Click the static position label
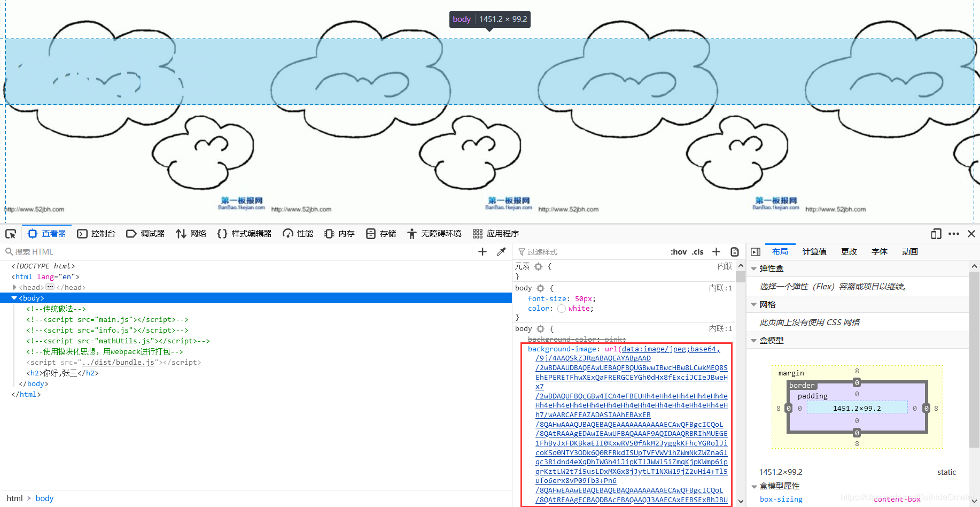This screenshot has height=507, width=980. 946,472
